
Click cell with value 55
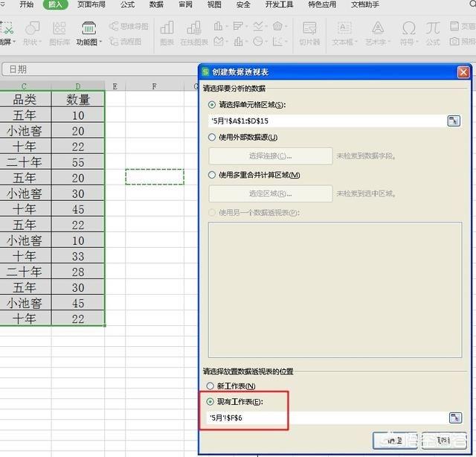[78, 162]
